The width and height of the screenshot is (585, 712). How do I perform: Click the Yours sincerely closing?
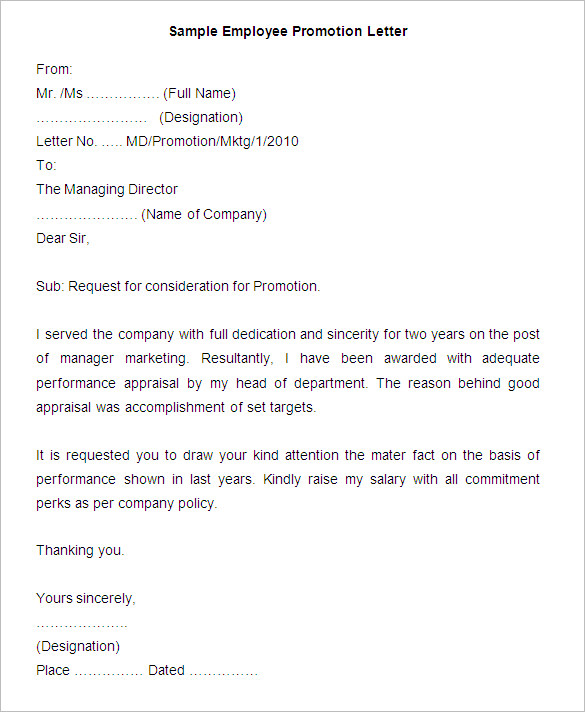86,598
